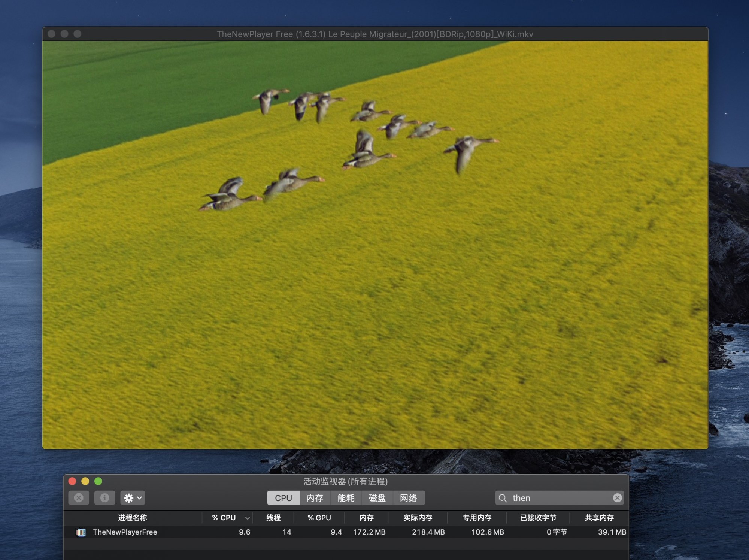Viewport: 749px width, 560px height.
Task: Click the 活动监视器 window title text
Action: [345, 481]
